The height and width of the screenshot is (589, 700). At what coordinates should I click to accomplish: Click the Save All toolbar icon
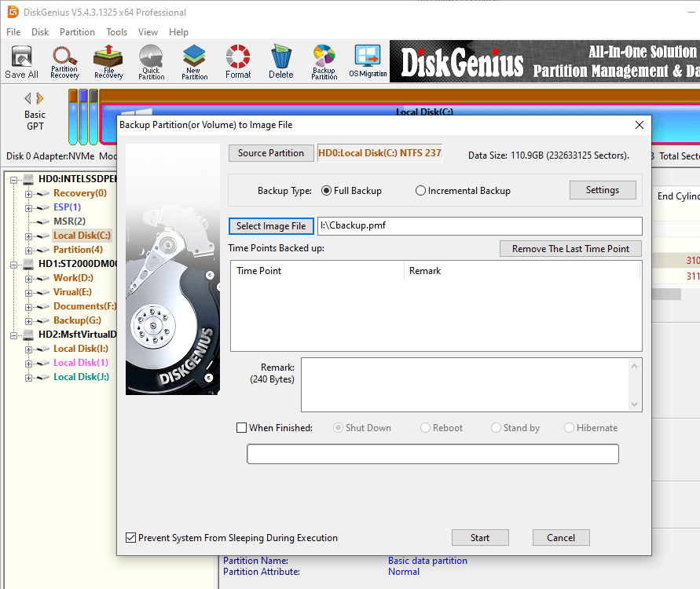[x=21, y=62]
